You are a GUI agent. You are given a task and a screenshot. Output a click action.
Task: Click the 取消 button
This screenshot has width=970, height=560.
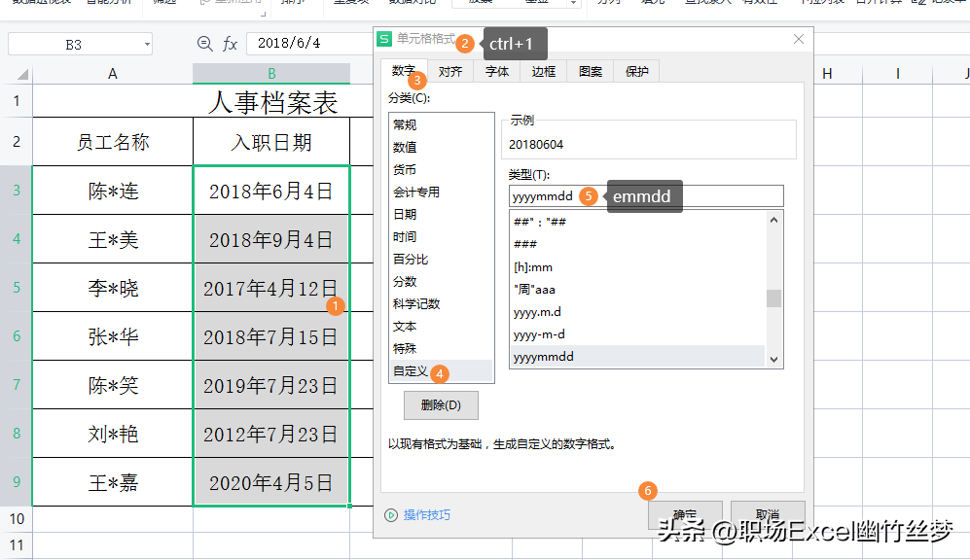click(x=768, y=515)
